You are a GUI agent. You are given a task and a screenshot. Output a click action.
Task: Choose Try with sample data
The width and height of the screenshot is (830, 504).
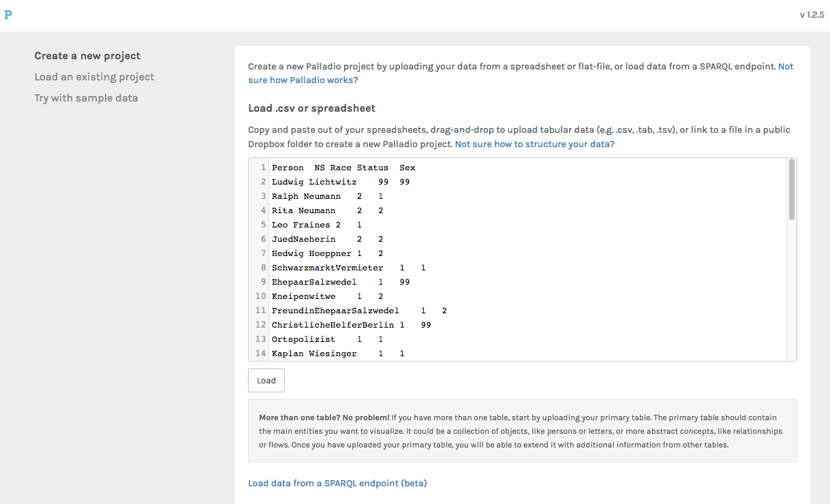86,98
